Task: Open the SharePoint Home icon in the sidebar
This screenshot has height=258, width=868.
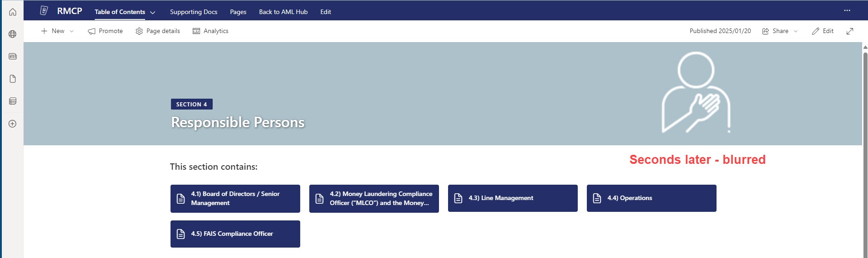Action: coord(13,12)
